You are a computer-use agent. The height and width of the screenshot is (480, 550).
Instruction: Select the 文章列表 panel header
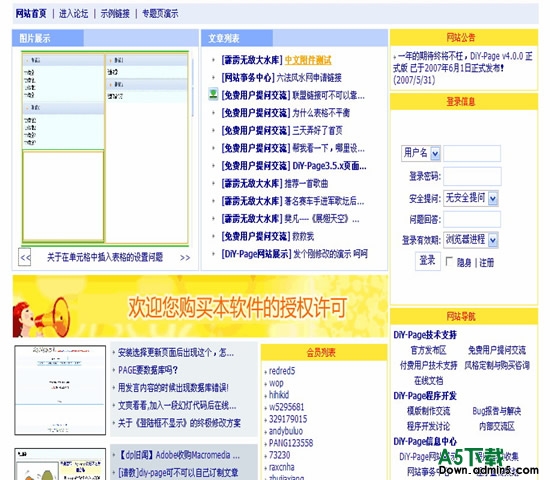pos(224,38)
